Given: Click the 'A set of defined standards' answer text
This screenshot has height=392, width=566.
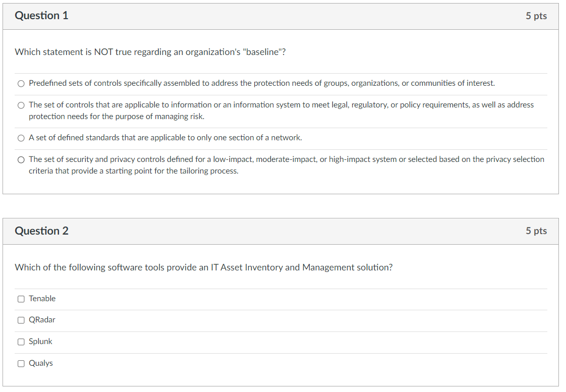Looking at the screenshot, I should [165, 138].
